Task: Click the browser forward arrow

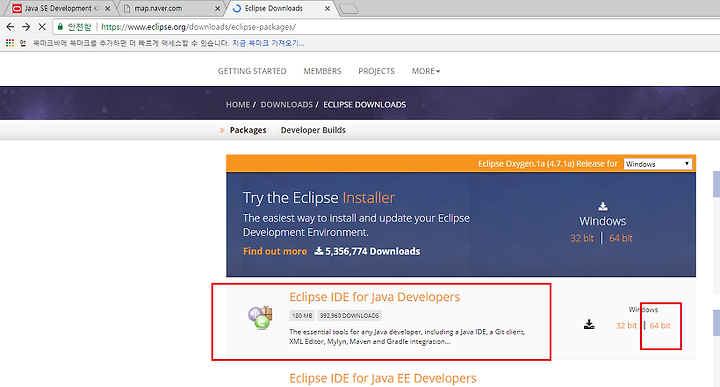Action: 26,27
